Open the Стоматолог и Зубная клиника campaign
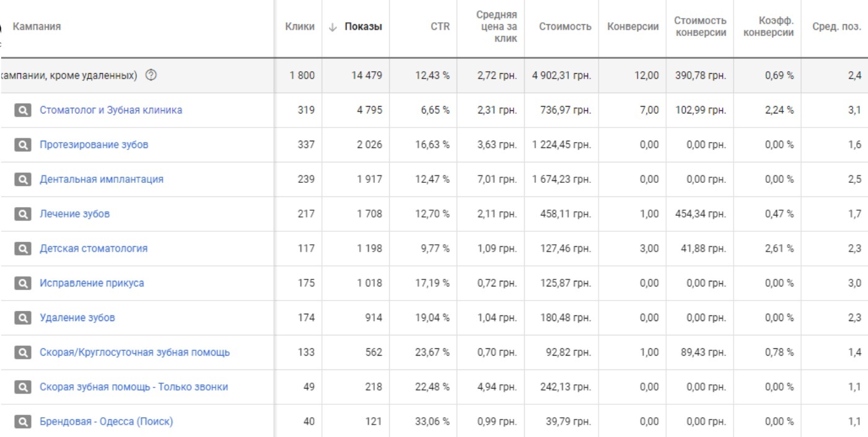 click(x=111, y=111)
